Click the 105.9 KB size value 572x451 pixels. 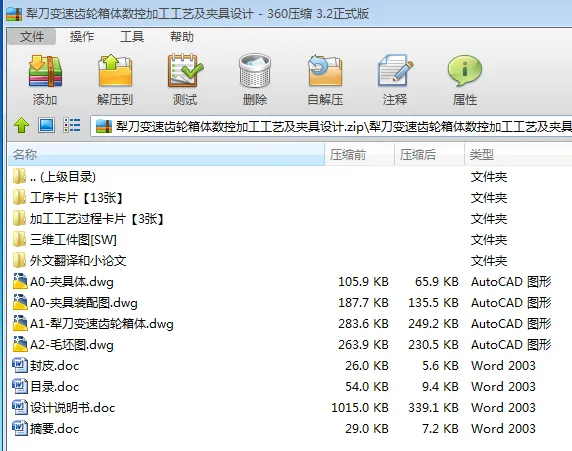click(363, 282)
